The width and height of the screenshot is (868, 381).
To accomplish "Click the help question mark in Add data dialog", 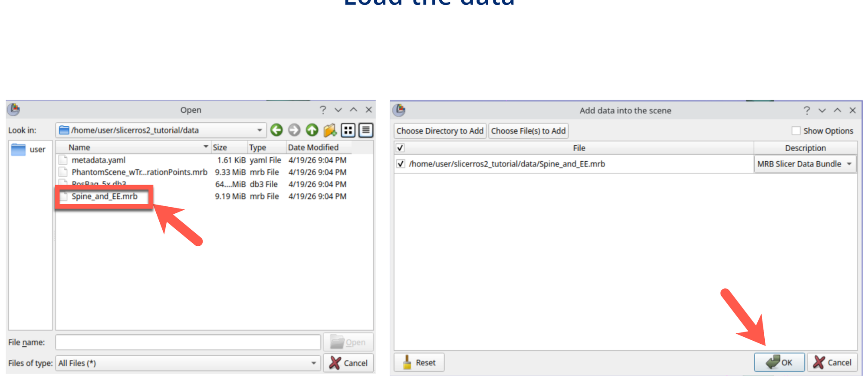I will tap(806, 111).
